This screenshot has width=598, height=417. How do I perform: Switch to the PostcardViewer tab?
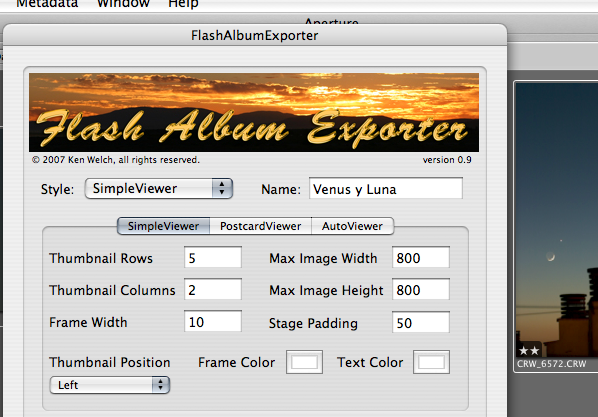pos(260,226)
